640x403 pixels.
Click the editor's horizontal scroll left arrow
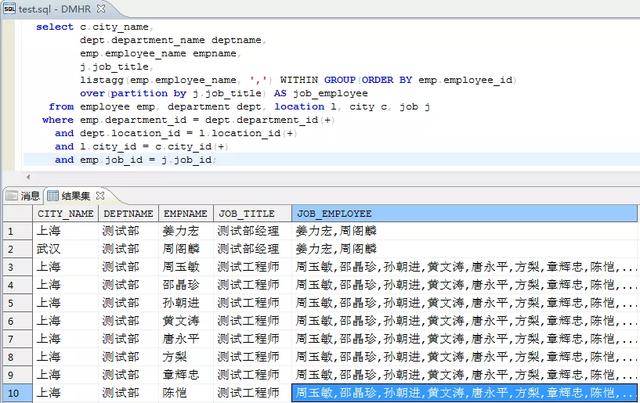[28, 177]
